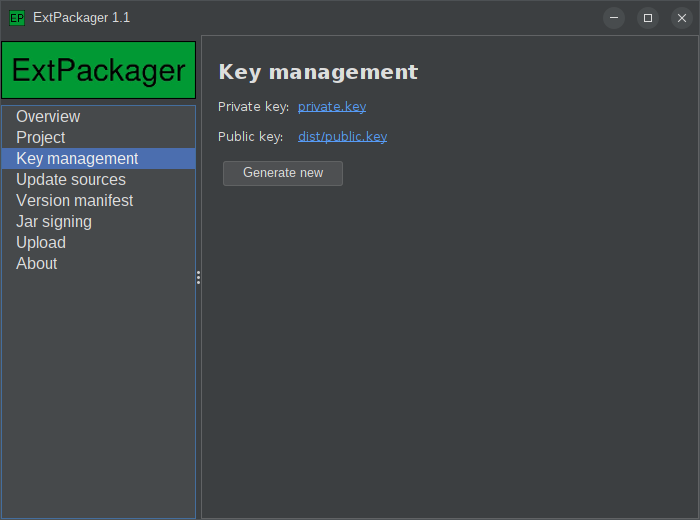Select Project in the sidebar

[98, 137]
